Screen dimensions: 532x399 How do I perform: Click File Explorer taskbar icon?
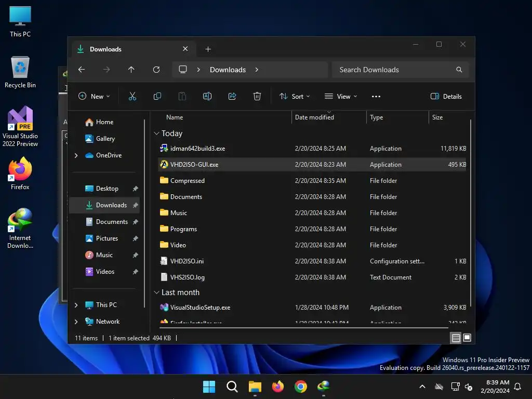[x=255, y=387]
